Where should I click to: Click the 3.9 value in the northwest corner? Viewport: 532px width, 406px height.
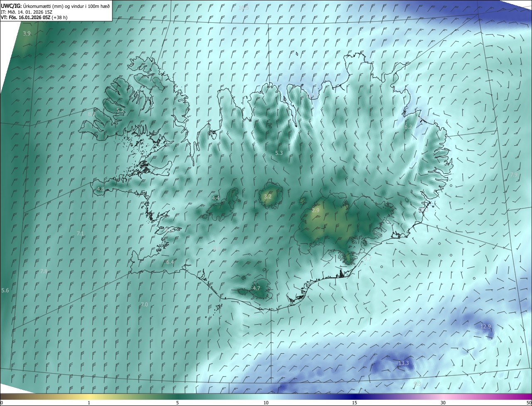[x=27, y=33]
